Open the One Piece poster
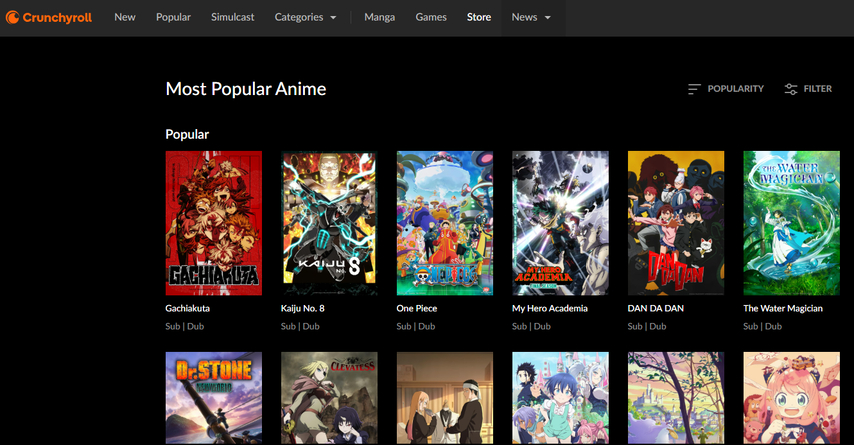854x445 pixels. [x=444, y=223]
